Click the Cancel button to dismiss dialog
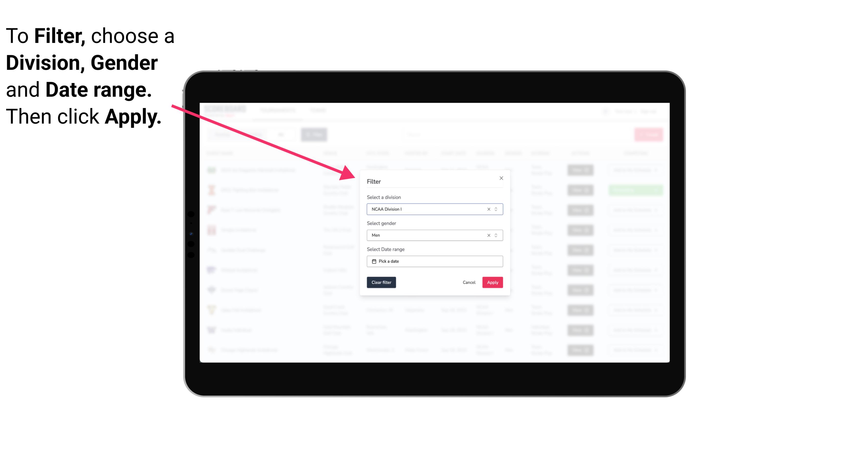The width and height of the screenshot is (868, 467). [x=469, y=283]
